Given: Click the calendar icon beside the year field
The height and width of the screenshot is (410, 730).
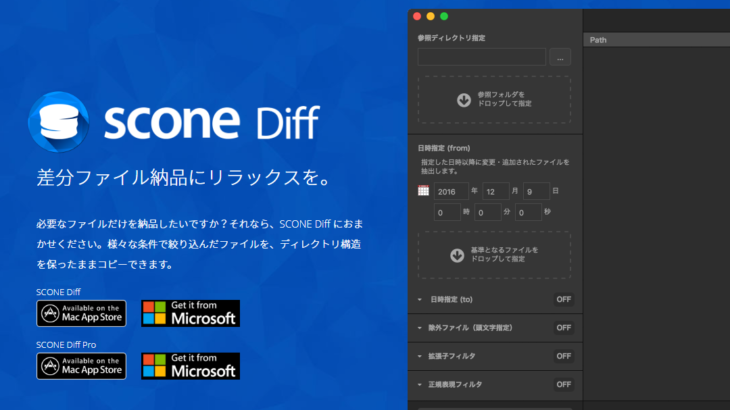Looking at the screenshot, I should (424, 190).
